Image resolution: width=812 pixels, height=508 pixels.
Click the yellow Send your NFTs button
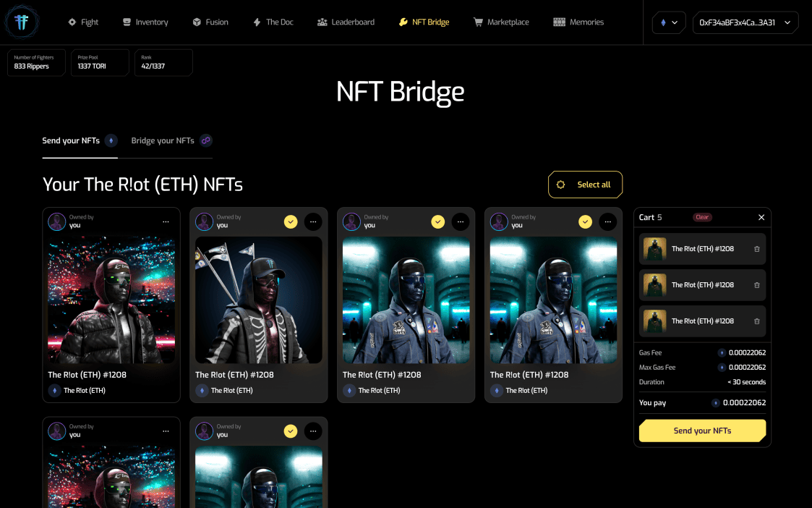pos(702,431)
